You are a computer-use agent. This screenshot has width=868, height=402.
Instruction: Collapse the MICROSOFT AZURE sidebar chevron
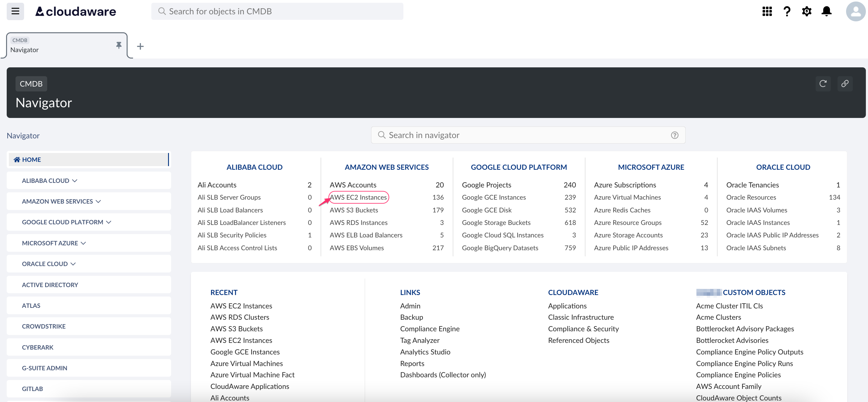83,243
